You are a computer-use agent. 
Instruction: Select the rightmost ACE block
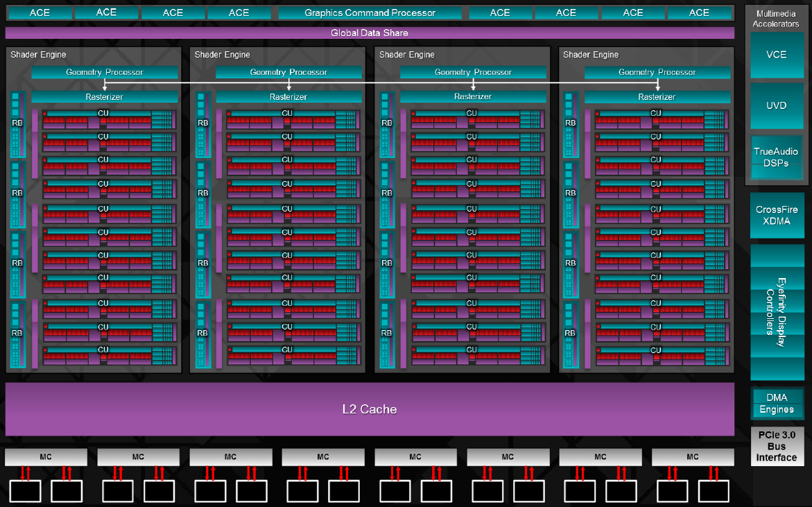click(699, 13)
